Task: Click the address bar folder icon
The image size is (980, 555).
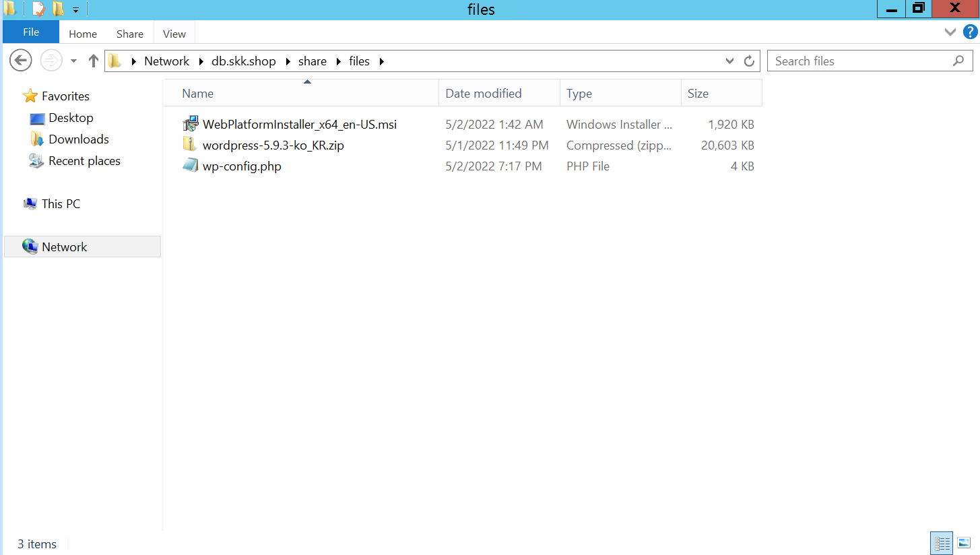Action: pyautogui.click(x=115, y=61)
